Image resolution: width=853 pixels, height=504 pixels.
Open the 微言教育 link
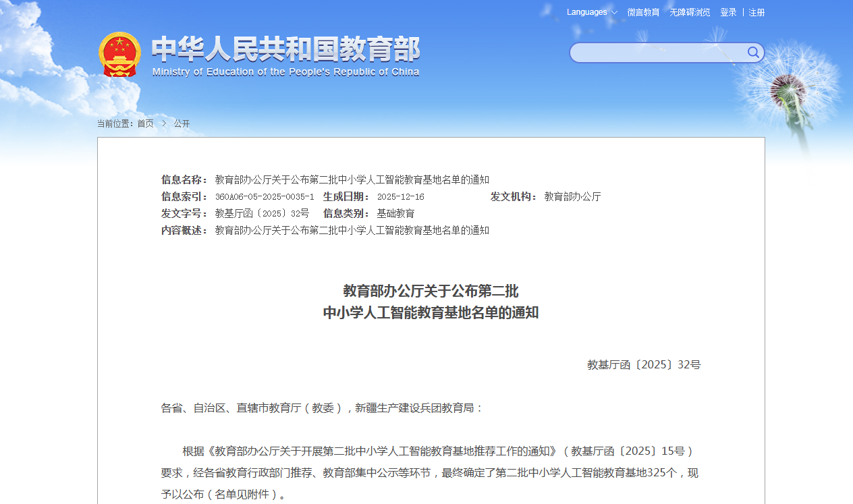pos(643,12)
